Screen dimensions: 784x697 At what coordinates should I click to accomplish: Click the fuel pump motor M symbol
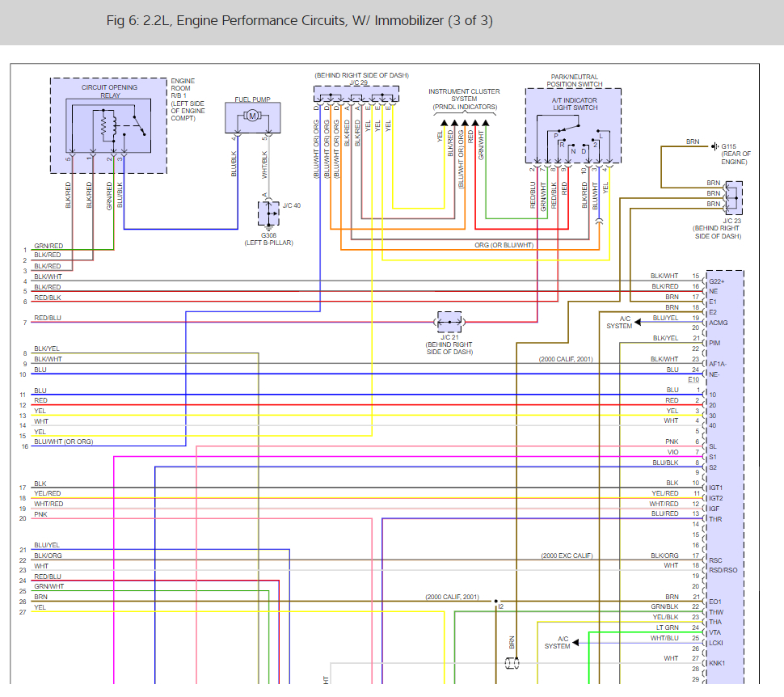pyautogui.click(x=252, y=116)
